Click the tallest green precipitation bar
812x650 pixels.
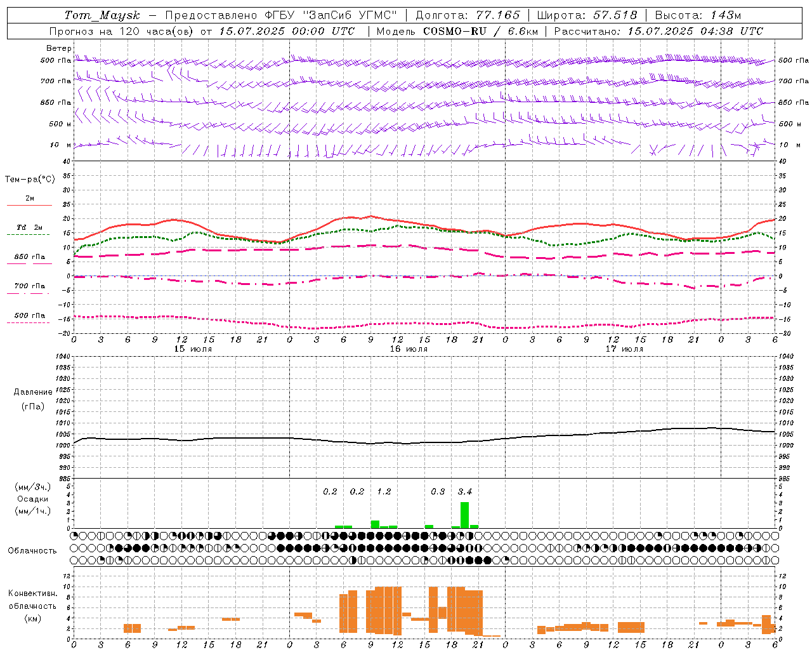click(465, 515)
